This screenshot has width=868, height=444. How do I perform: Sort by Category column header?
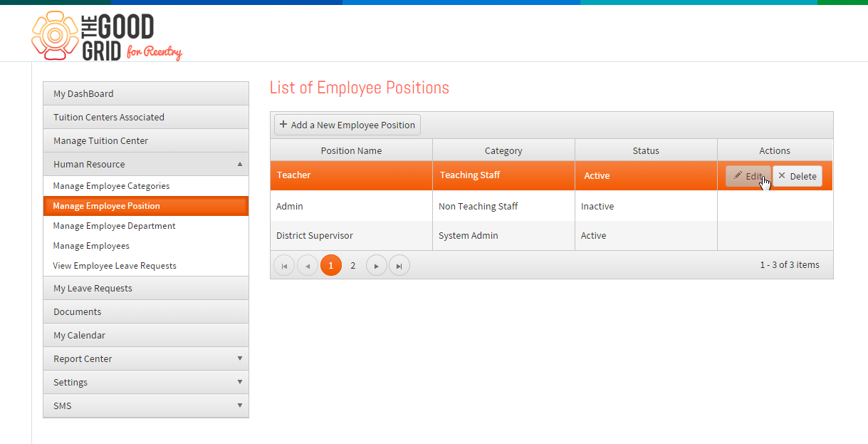(x=503, y=150)
